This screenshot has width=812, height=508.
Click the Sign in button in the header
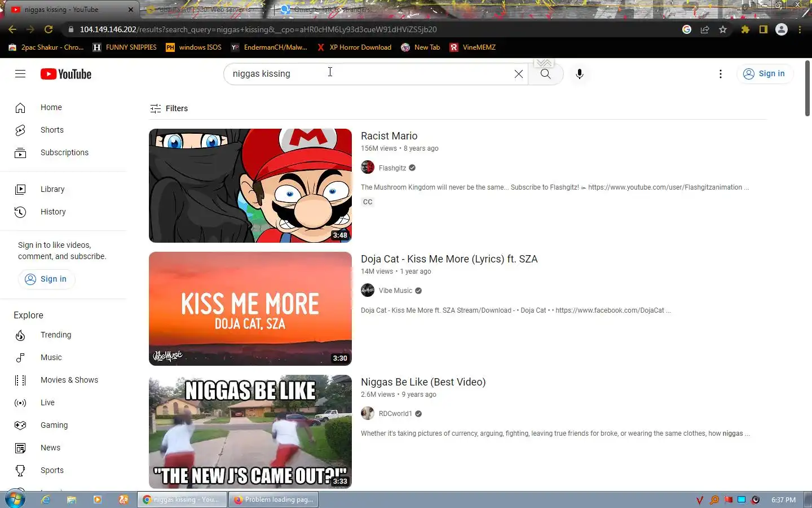[765, 74]
